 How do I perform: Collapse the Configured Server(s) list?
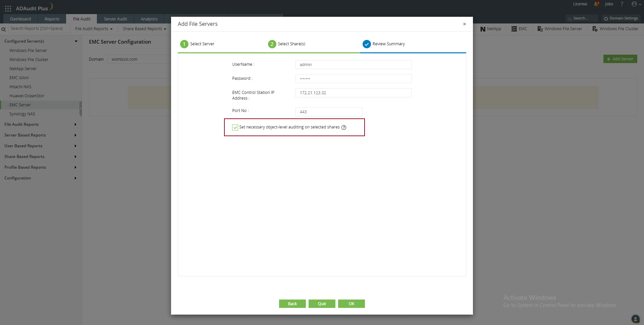tap(76, 41)
